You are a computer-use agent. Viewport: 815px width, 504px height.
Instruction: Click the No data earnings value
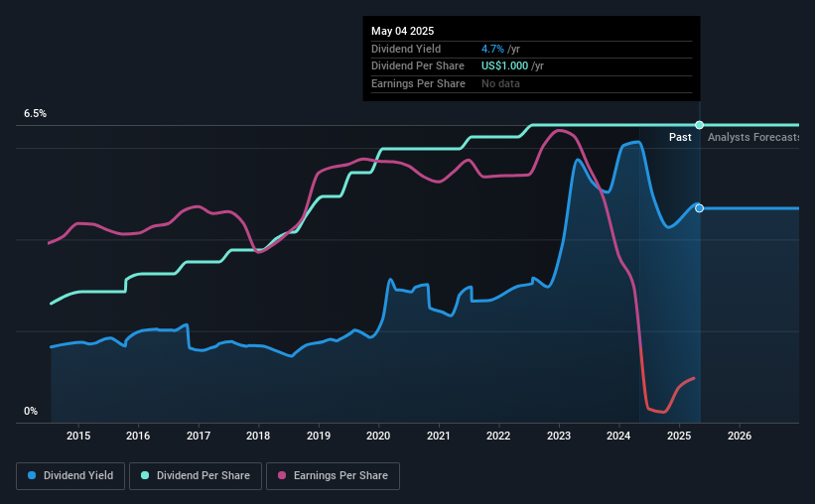coord(500,83)
